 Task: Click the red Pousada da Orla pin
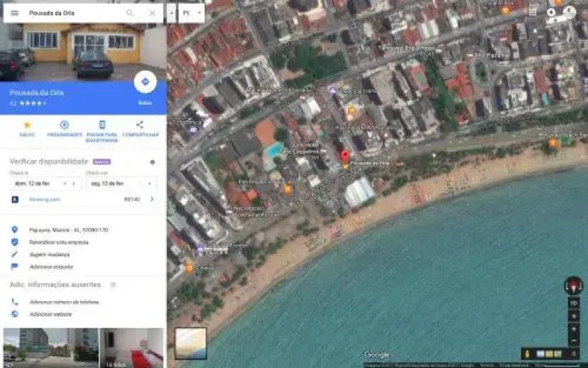click(345, 158)
